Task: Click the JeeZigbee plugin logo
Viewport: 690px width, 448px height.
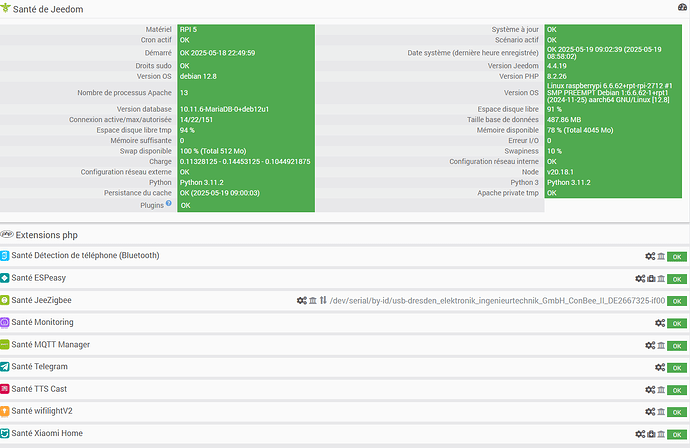Action: tap(4, 300)
